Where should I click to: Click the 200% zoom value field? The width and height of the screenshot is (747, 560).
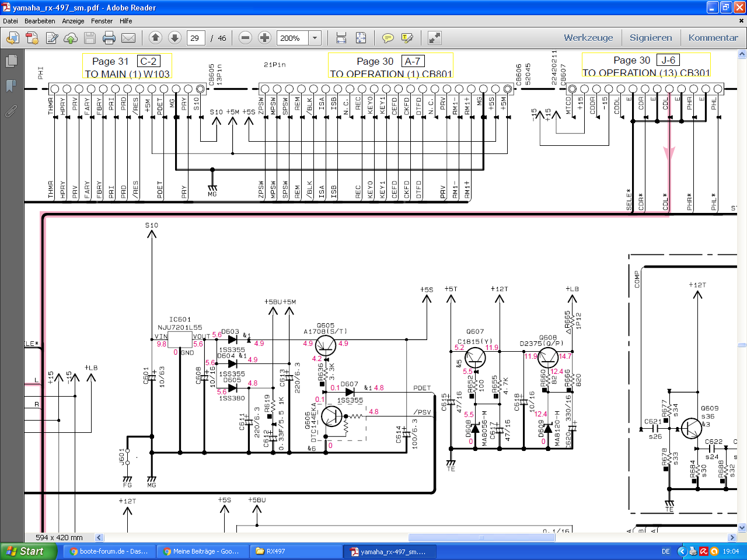(x=293, y=38)
